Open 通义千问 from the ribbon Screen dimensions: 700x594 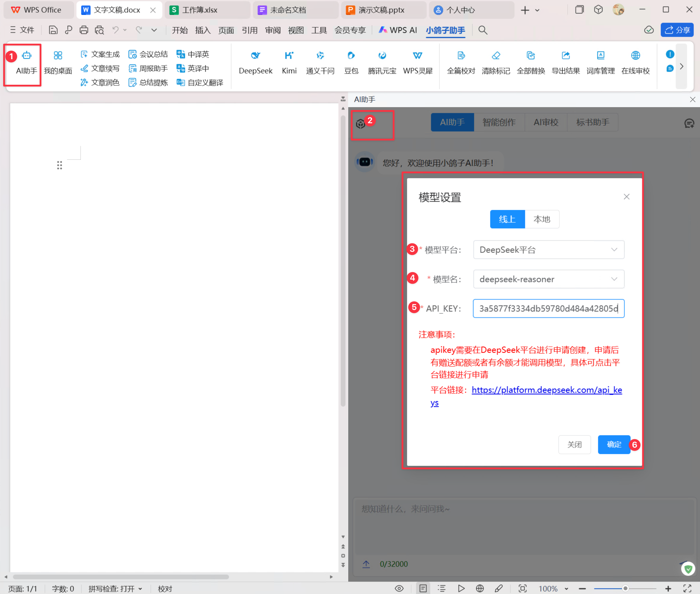320,63
